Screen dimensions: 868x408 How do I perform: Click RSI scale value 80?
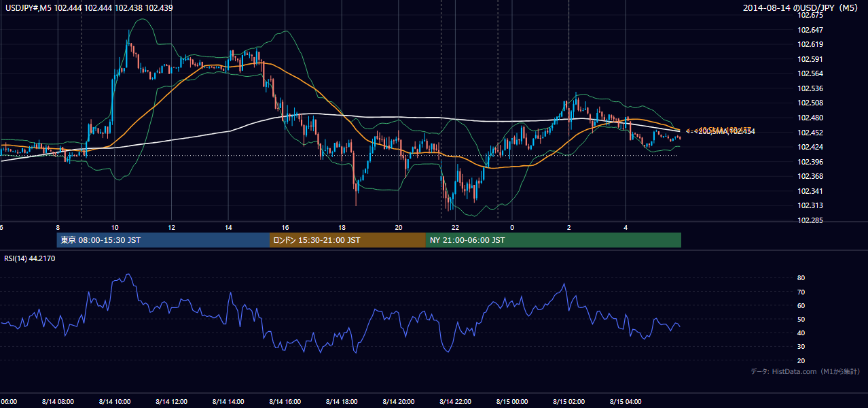pyautogui.click(x=801, y=278)
